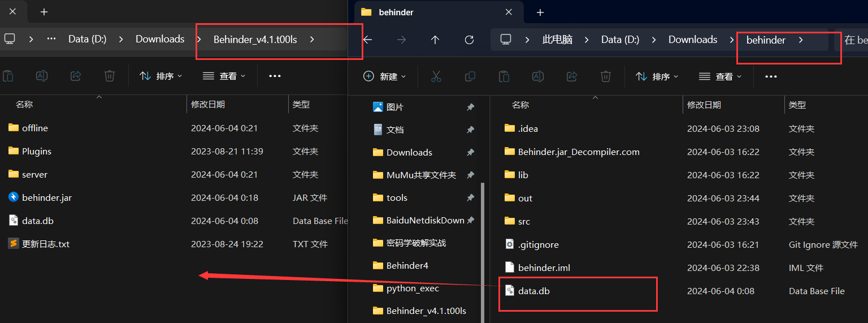The height and width of the screenshot is (323, 868).
Task: Open the 图片 quick access item
Action: (389, 107)
